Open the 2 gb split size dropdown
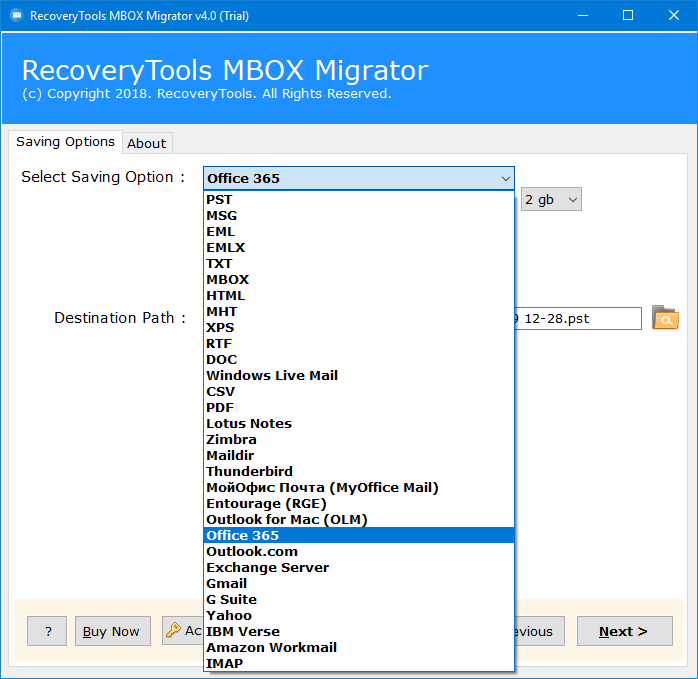Viewport: 698px width, 679px height. click(551, 199)
